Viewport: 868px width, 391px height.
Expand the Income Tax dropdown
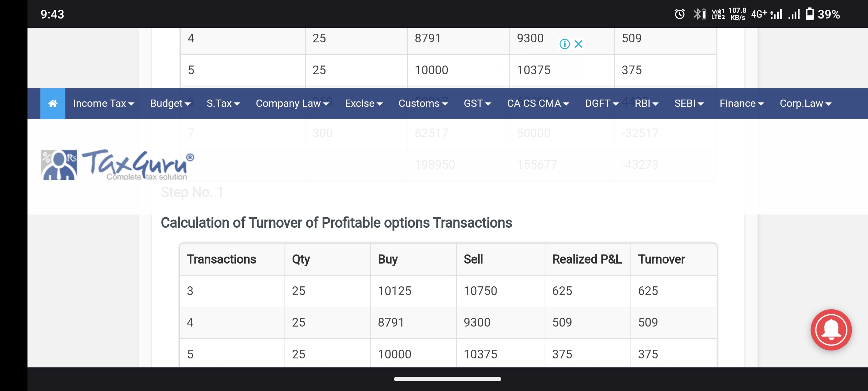tap(103, 104)
